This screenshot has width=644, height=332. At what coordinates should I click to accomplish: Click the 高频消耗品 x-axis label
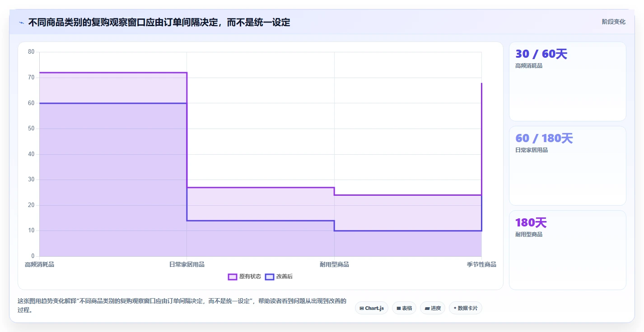click(39, 264)
